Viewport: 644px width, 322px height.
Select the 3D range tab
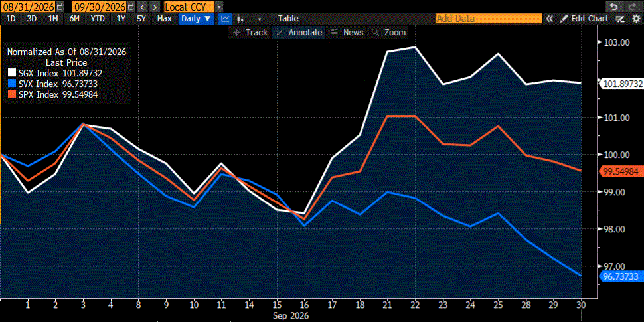click(31, 19)
